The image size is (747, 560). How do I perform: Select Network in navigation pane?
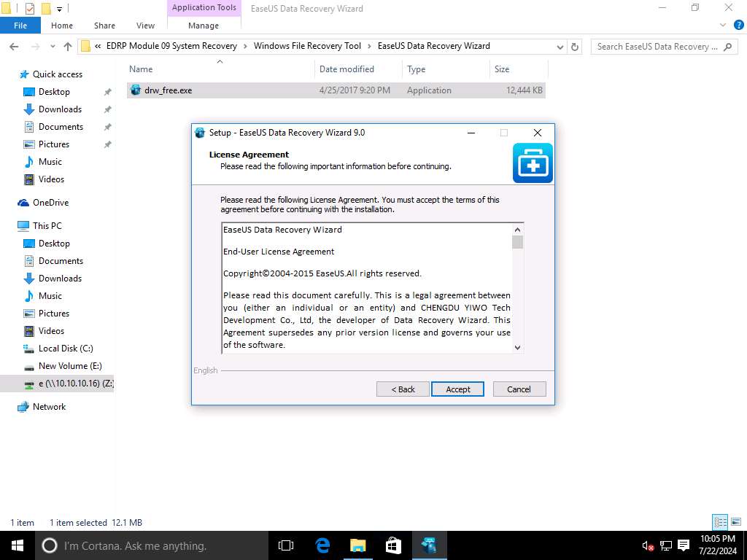(49, 407)
